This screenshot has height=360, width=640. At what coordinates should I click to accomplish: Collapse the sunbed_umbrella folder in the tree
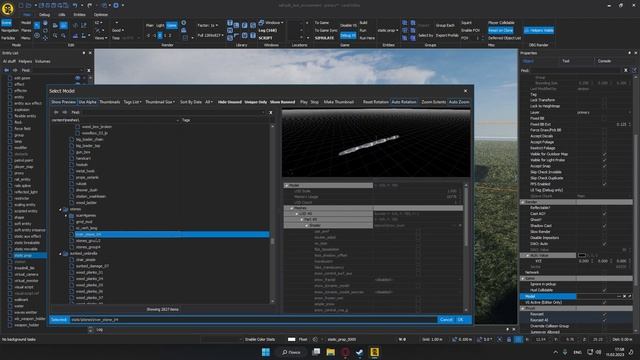click(60, 253)
